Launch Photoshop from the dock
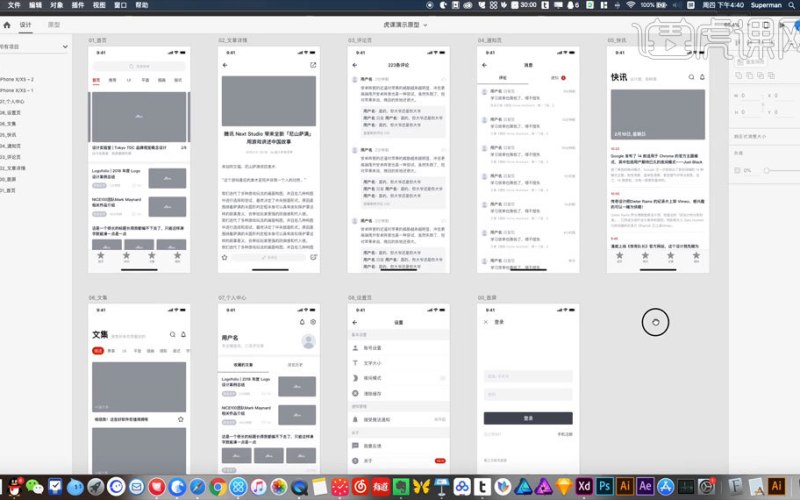This screenshot has height=500, width=800. coord(604,486)
